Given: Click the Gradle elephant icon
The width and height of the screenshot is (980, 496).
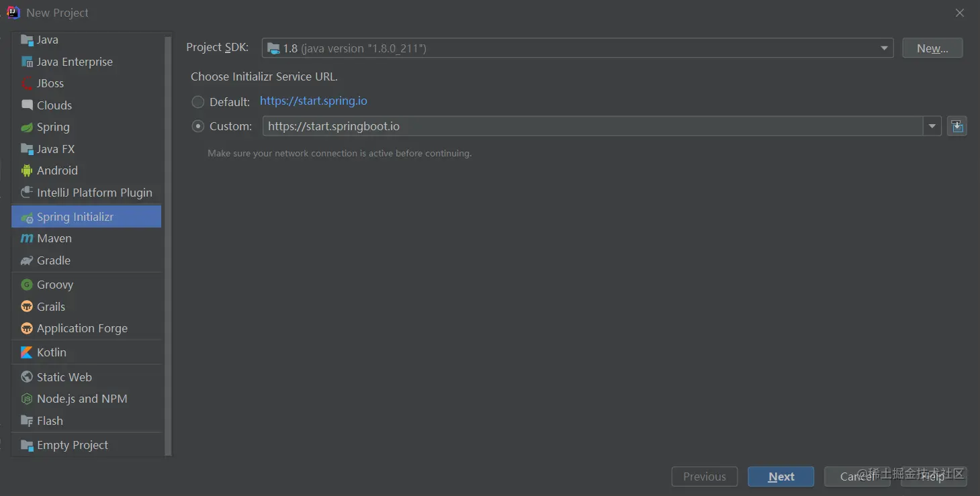Looking at the screenshot, I should (x=27, y=260).
